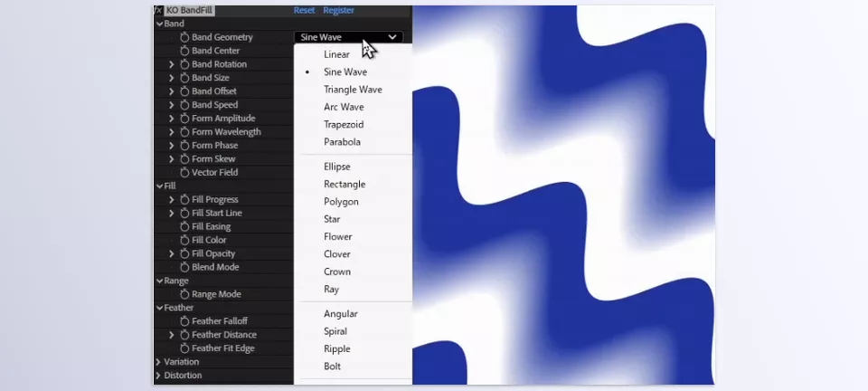Screen dimensions: 868x391
Task: Click the stopwatch next to Blend Mode
Action: pyautogui.click(x=184, y=267)
